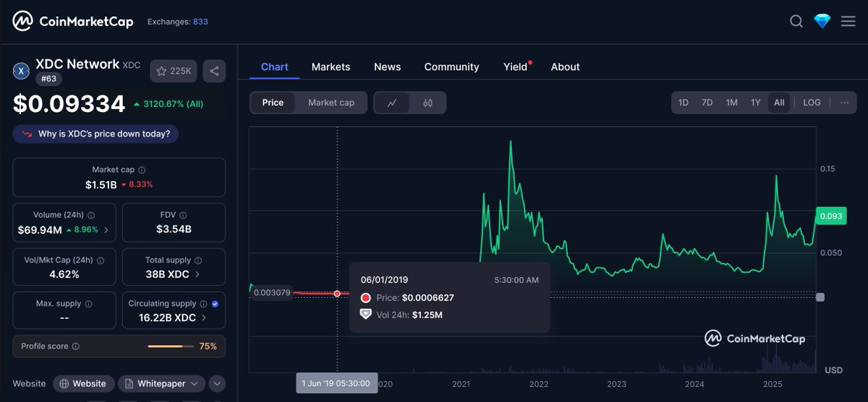This screenshot has height=402, width=868.
Task: Set chart range to 1M
Action: 731,103
